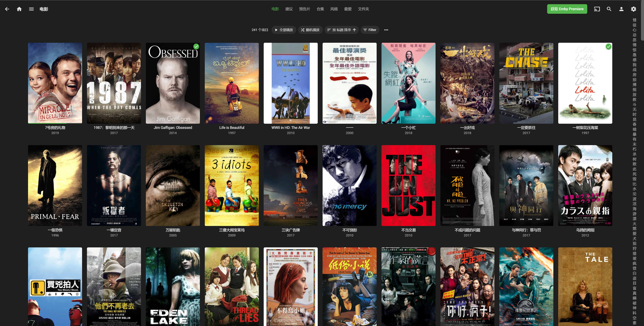Jump to 疯 in the alphabet index
The width and height of the screenshot is (644, 326).
pyautogui.click(x=634, y=263)
